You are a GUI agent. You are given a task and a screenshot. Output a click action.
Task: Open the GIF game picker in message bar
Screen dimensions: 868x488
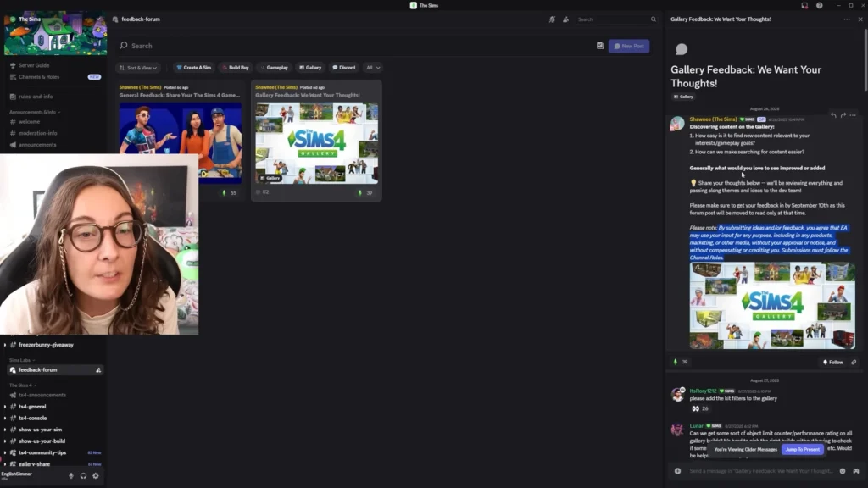tap(856, 471)
